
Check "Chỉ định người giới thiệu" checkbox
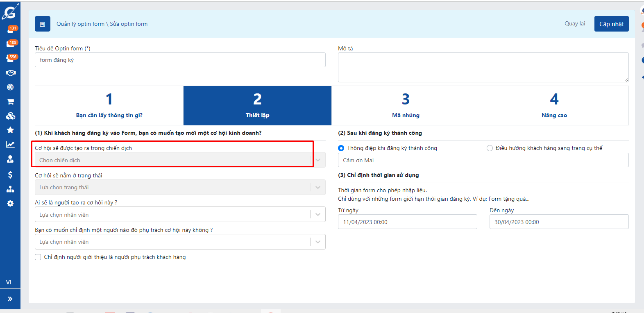click(x=38, y=257)
